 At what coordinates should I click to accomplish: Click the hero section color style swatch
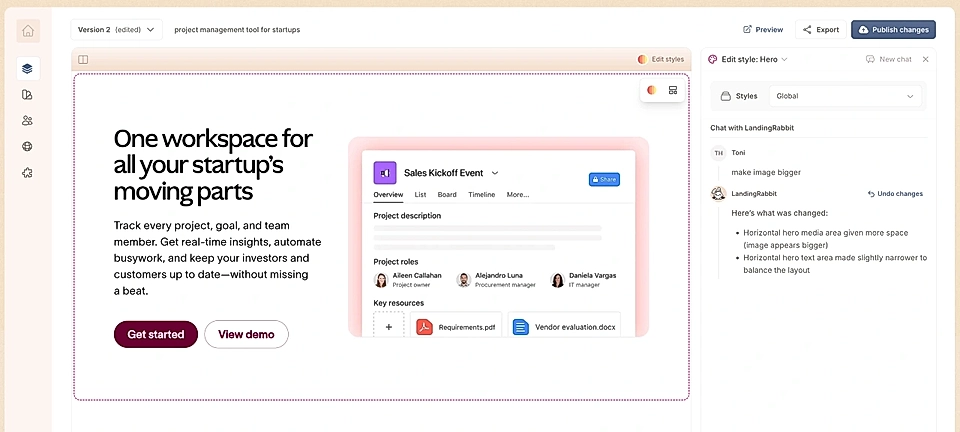click(x=651, y=90)
